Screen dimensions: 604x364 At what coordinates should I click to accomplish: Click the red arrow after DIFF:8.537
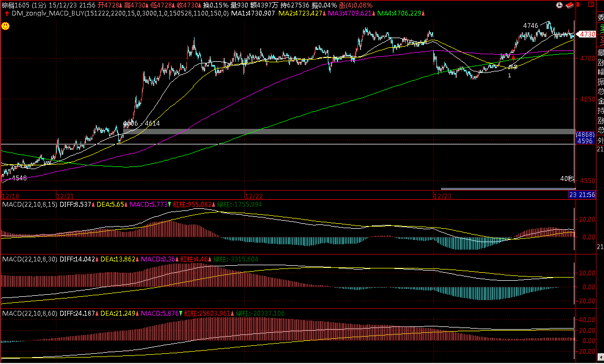92,205
